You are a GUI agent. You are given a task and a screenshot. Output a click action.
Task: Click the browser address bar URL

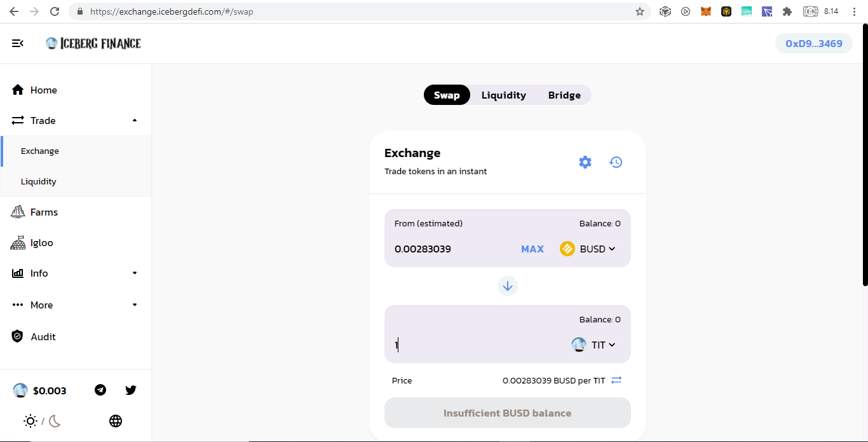tap(172, 11)
